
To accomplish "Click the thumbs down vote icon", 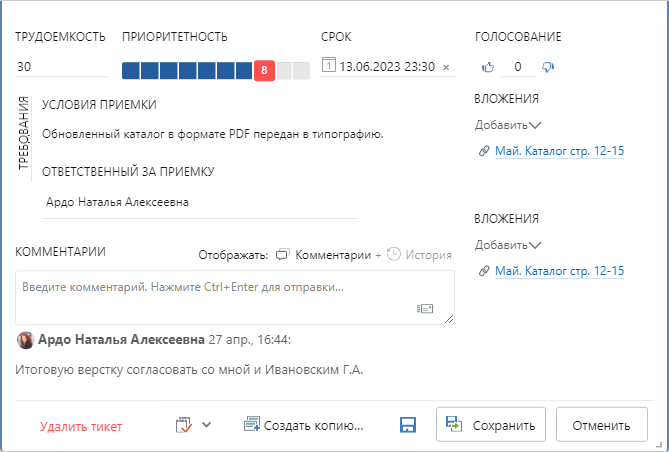I will [547, 67].
